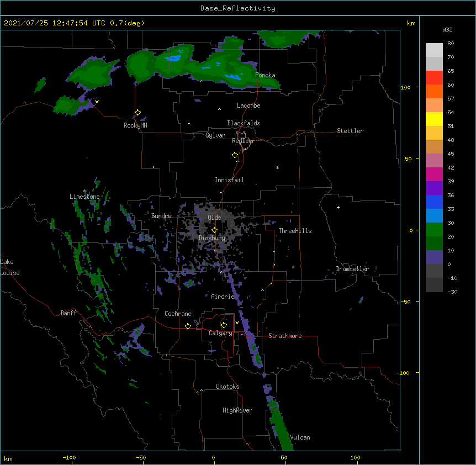Viewport: 476px width, 465px height.
Task: Pick the pink 45-42 dBZ legend swatch
Action: pos(434,161)
